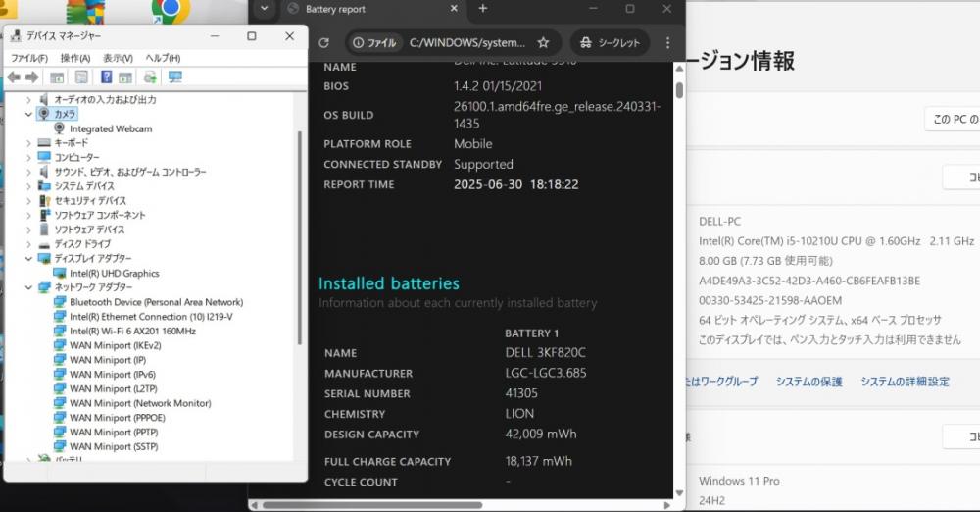
Task: Click the WAN Miniport (IKEv2) adapter icon
Action: point(60,345)
